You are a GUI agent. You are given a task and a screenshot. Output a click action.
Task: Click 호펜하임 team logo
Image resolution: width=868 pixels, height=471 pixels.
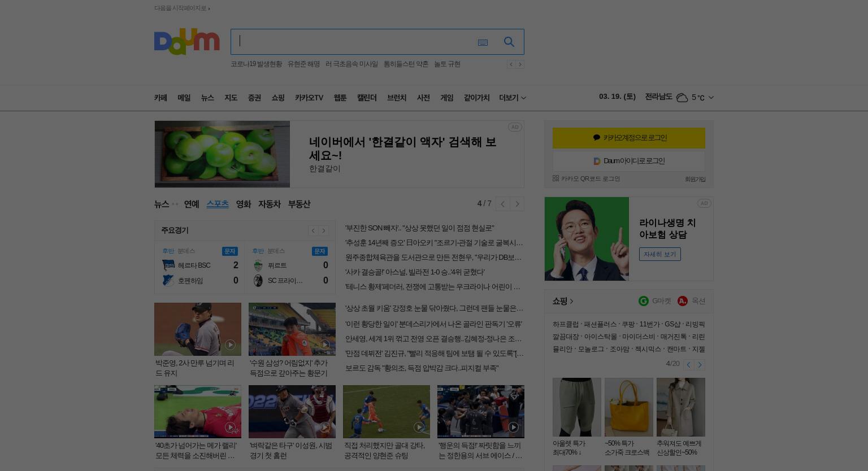click(168, 281)
